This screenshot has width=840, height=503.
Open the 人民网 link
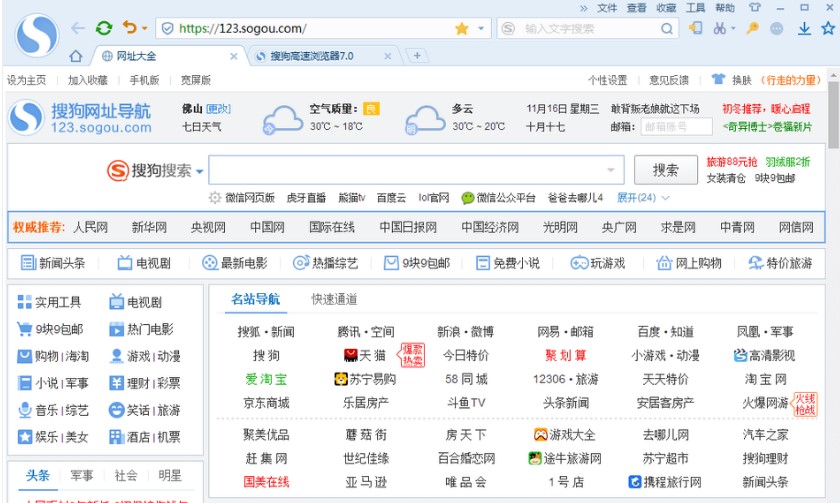(90, 227)
